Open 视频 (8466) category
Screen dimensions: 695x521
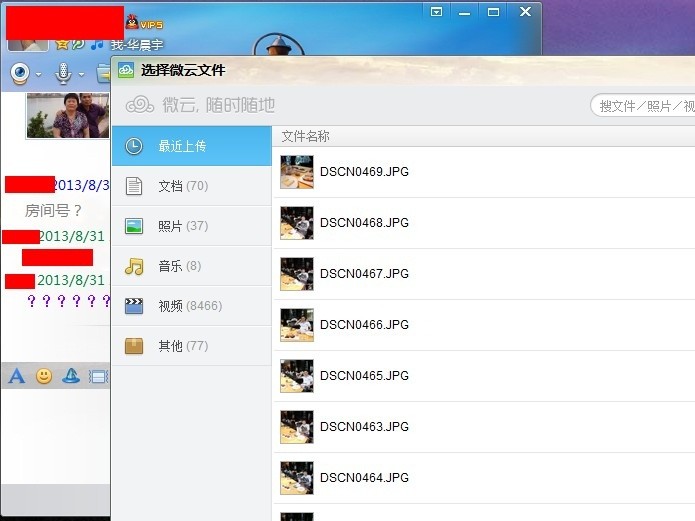191,306
